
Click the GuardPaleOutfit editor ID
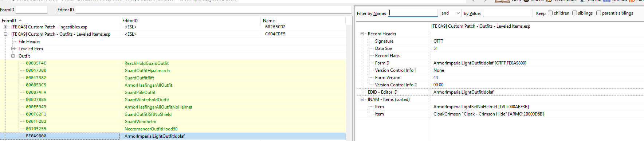(x=140, y=93)
